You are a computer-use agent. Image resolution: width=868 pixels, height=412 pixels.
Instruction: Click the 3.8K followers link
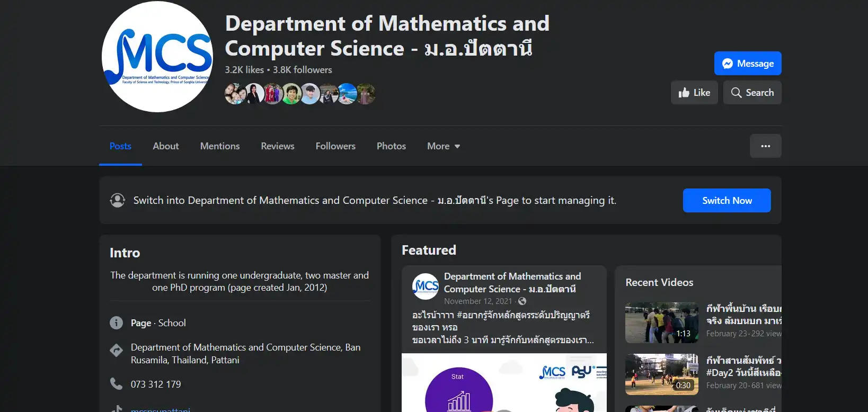click(x=303, y=70)
